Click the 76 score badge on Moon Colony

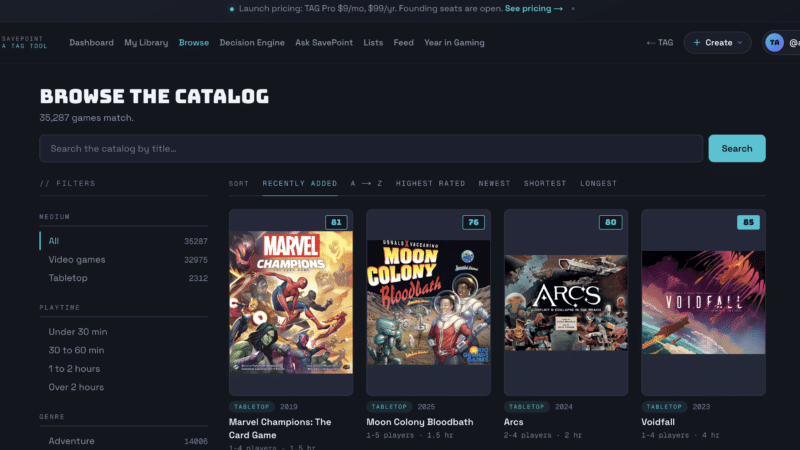(473, 222)
